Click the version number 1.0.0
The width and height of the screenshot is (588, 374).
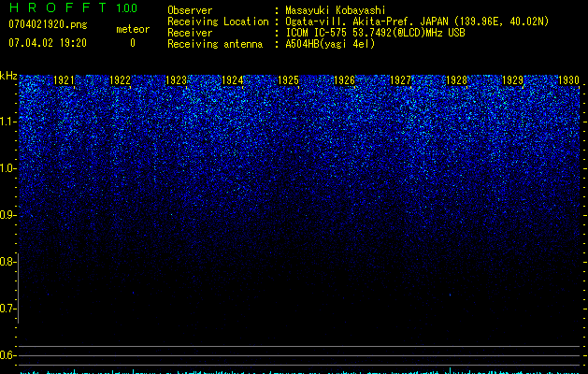(127, 8)
